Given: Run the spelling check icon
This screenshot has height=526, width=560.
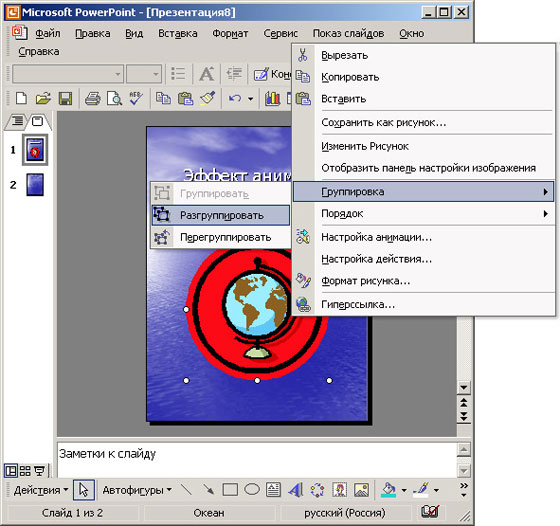Looking at the screenshot, I should pos(136,98).
